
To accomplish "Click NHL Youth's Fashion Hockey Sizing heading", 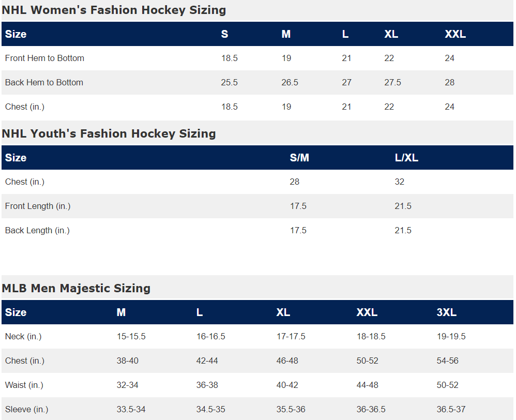I will coord(109,133).
